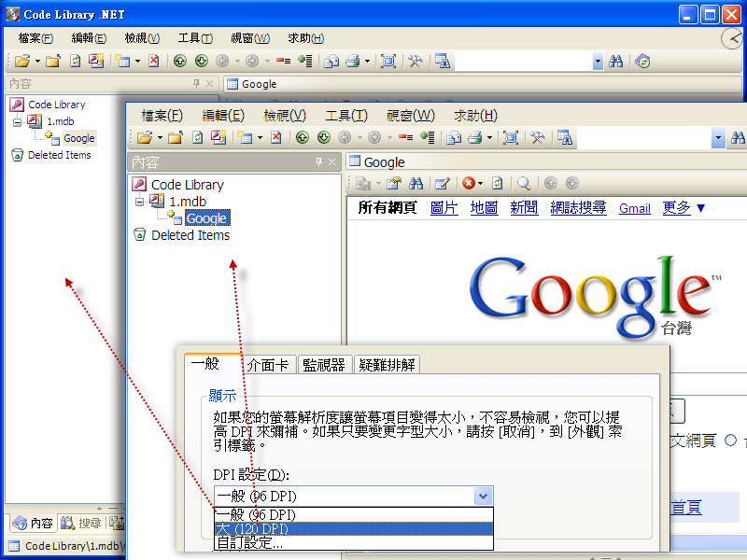
Task: Switch to the 疑難排解 tab in the dialog
Action: [387, 365]
